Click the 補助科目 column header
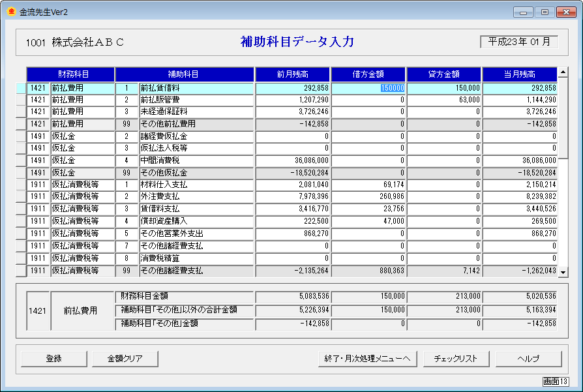The height and width of the screenshot is (392, 583). coord(184,74)
